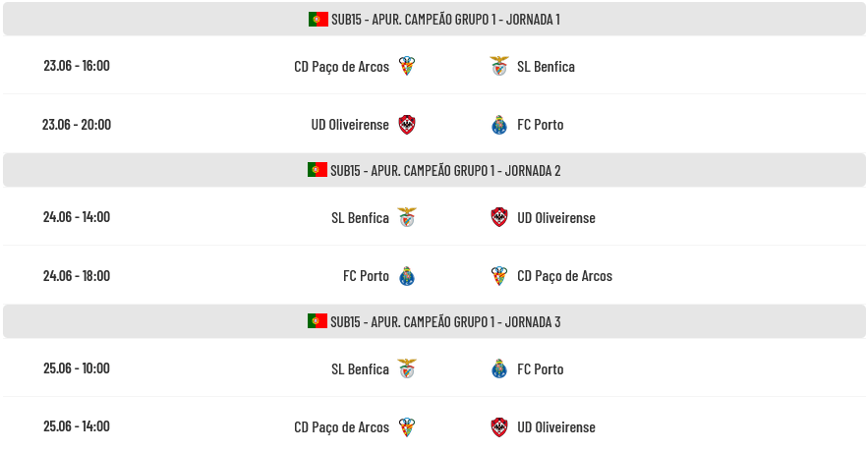
Task: Open the Jornada 2 group header
Action: [434, 170]
